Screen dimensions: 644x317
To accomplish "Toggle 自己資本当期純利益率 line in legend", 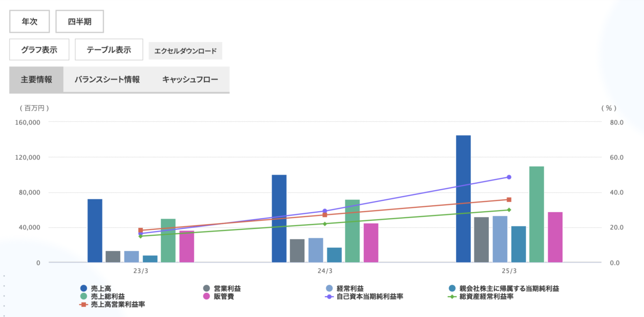I will coord(364,296).
